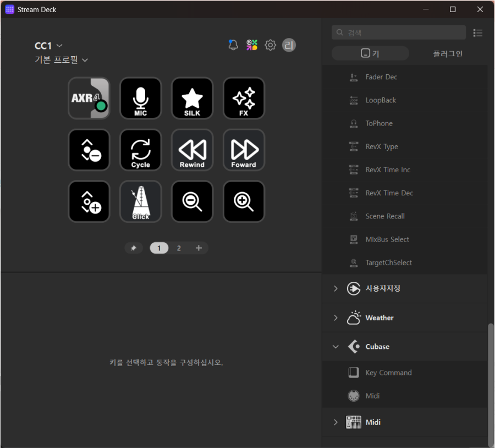Click the 사용자지정 category label

(x=383, y=288)
